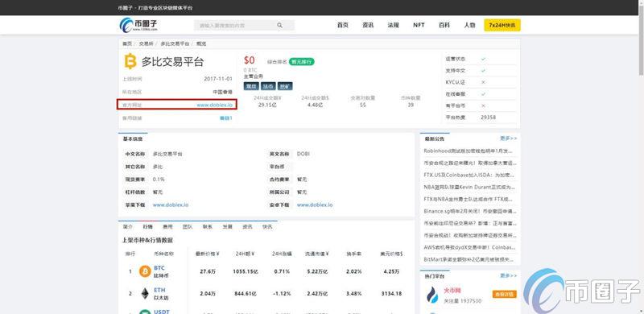Click 多比交易平台 in the breadcrumb
This screenshot has height=314, width=644.
175,43
